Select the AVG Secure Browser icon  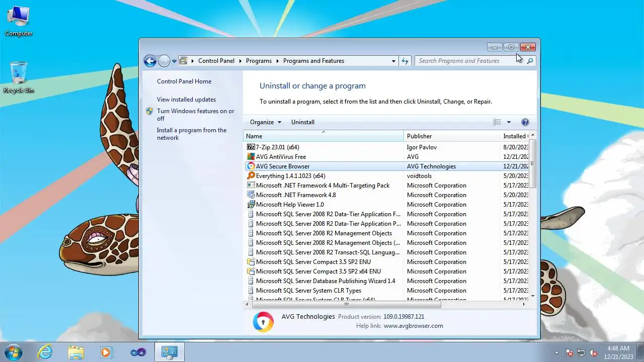tap(251, 166)
